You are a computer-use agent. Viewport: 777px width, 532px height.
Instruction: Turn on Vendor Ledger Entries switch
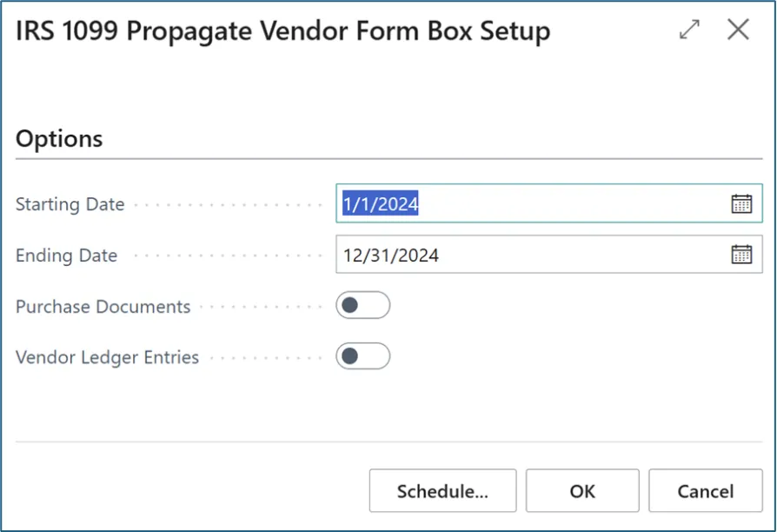pyautogui.click(x=362, y=356)
